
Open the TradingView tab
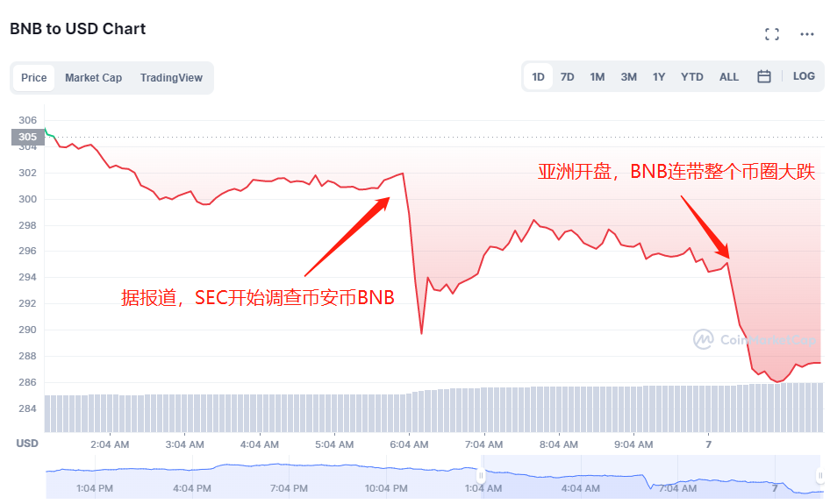(x=171, y=78)
